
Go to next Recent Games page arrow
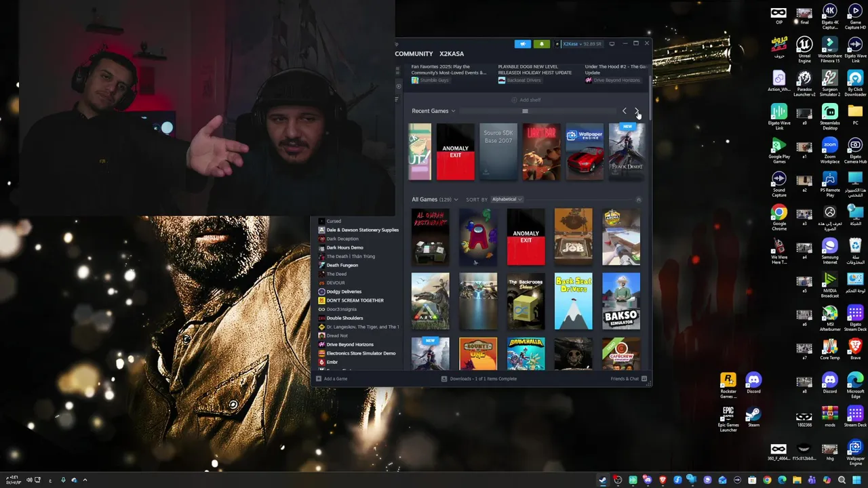point(636,111)
